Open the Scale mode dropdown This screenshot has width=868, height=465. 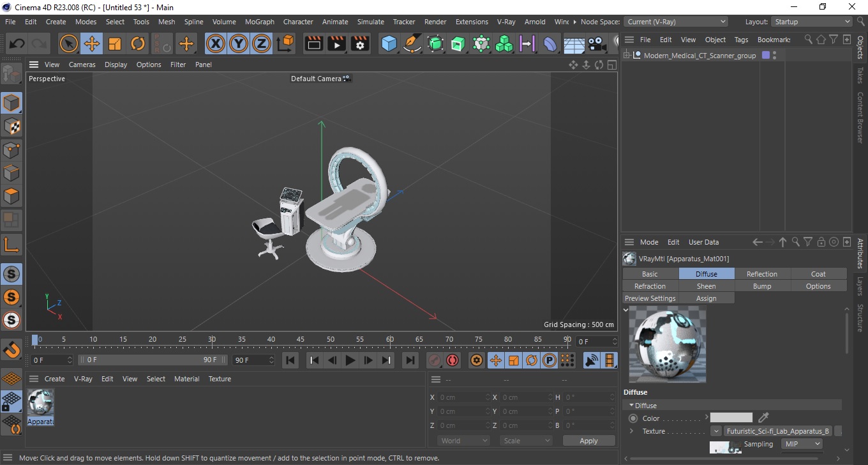point(526,441)
